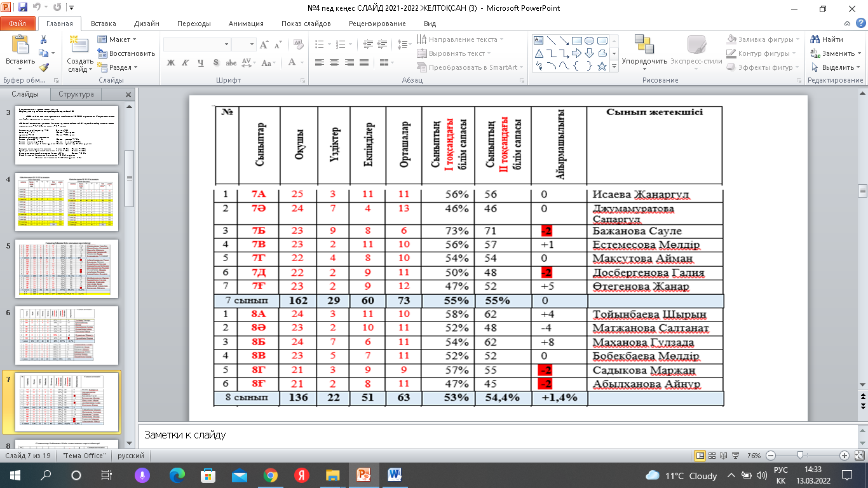Viewport: 868px width, 488px height.
Task: Select the star shape in shapes gallery
Action: point(602,66)
